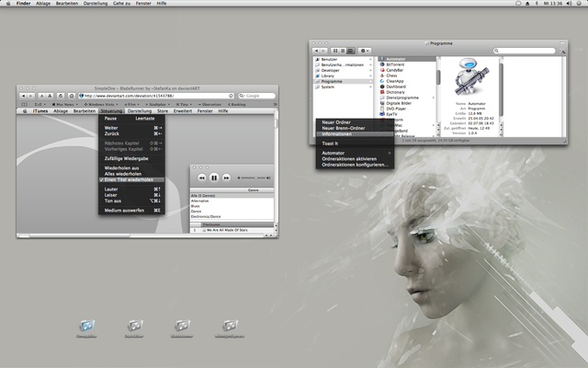
Task: Click the SnapBack icon in the Safari address field
Action: (x=231, y=96)
